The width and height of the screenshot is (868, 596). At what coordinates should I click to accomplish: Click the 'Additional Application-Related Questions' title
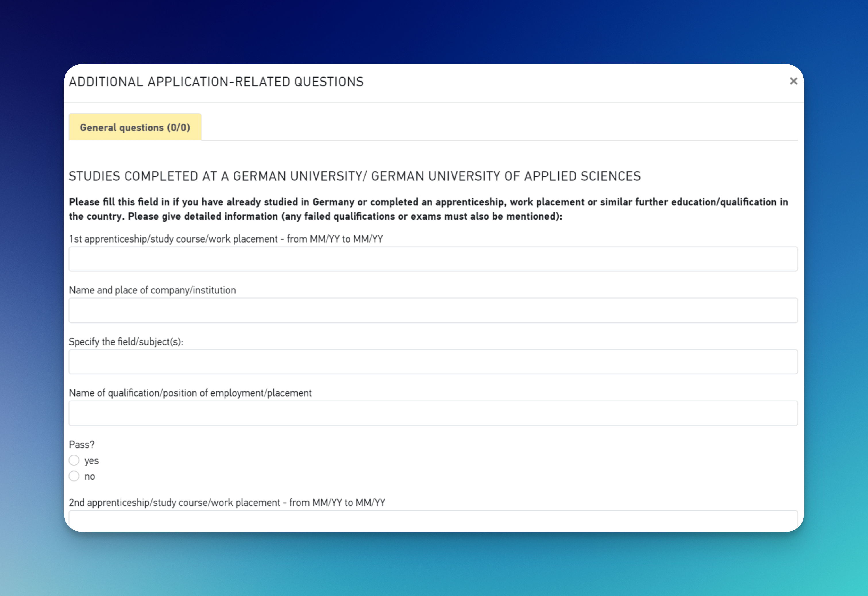pos(216,82)
